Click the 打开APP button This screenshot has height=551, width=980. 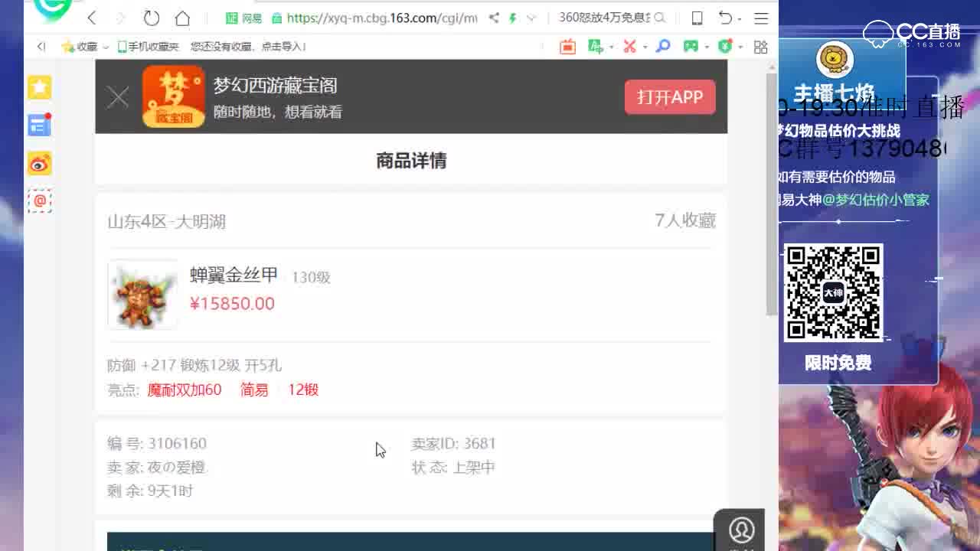click(670, 97)
